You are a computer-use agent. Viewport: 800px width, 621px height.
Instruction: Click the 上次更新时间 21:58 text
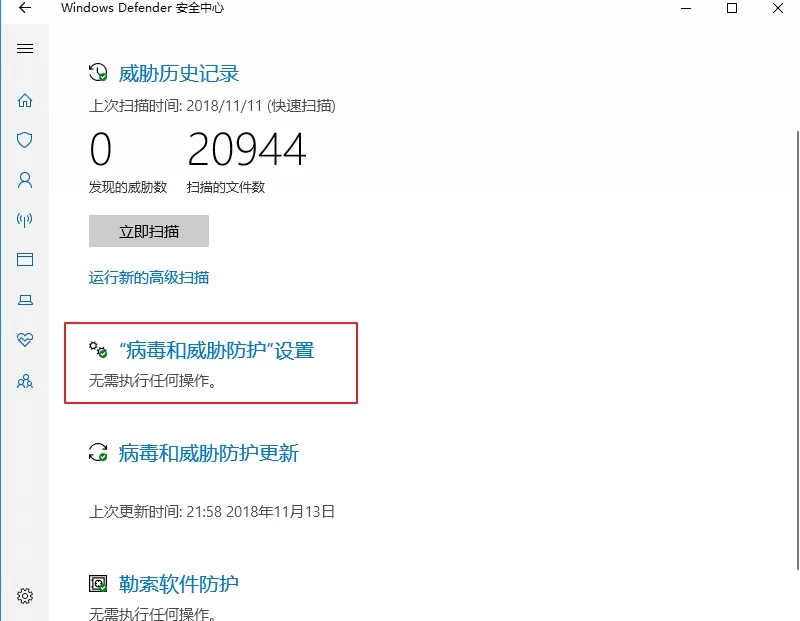coord(212,511)
